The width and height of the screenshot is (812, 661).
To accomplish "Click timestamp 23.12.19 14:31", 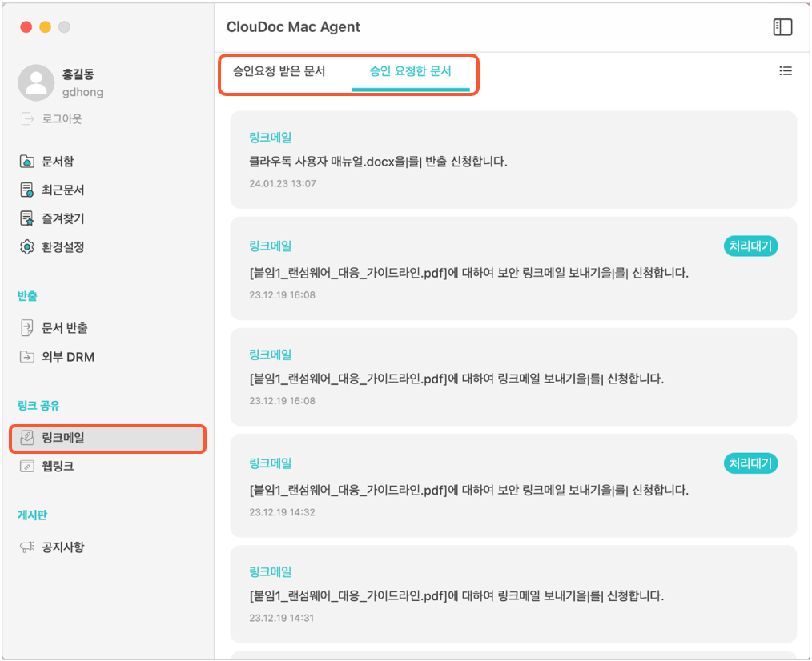I will point(282,618).
